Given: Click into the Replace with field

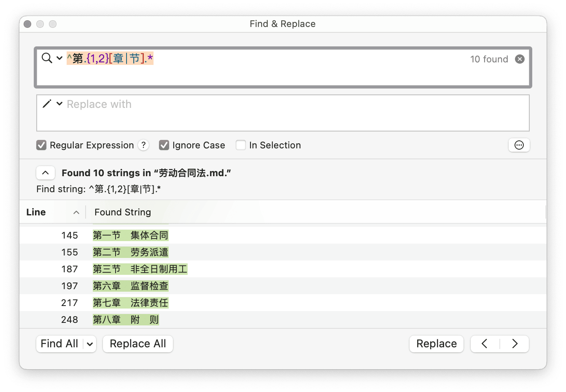Looking at the screenshot, I should 283,113.
